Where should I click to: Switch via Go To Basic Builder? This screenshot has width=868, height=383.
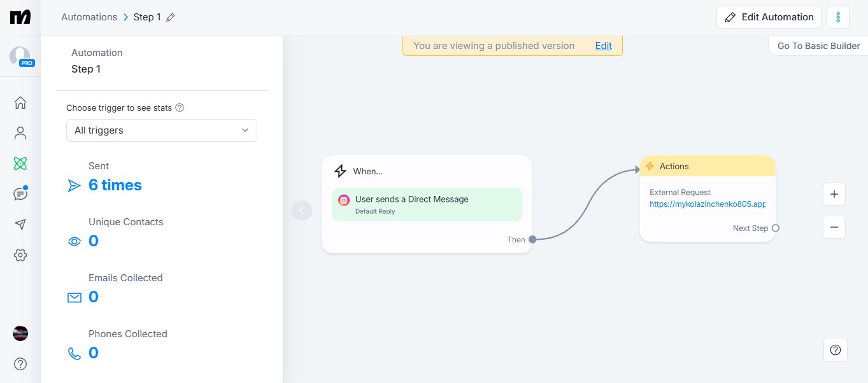(818, 46)
